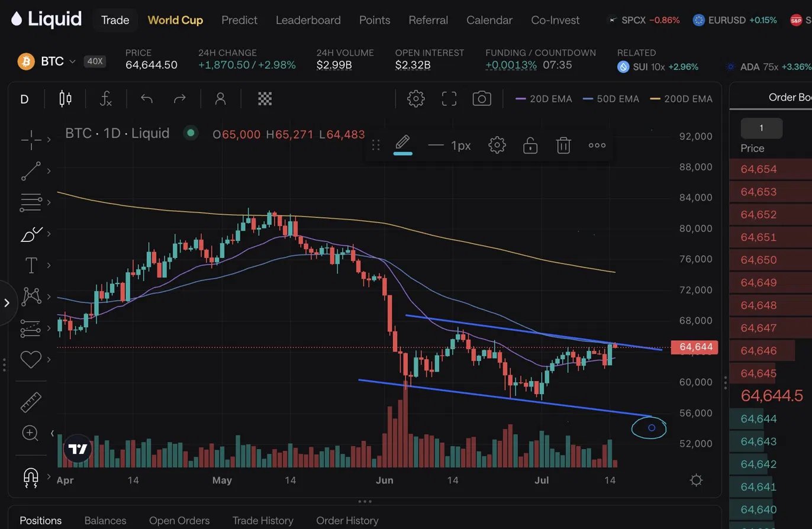Click the 64,640 bid row
Screen dimensions: 812x529
771,509
